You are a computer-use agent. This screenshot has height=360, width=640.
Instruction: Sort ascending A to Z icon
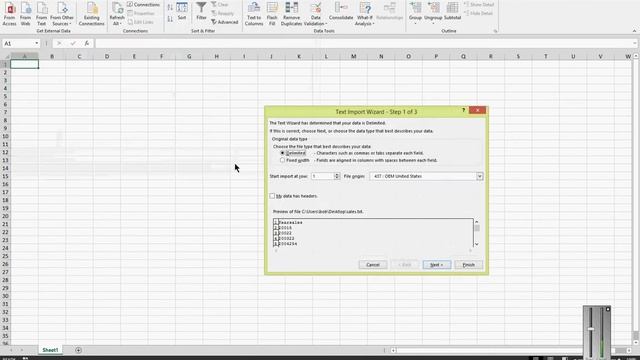point(170,7)
